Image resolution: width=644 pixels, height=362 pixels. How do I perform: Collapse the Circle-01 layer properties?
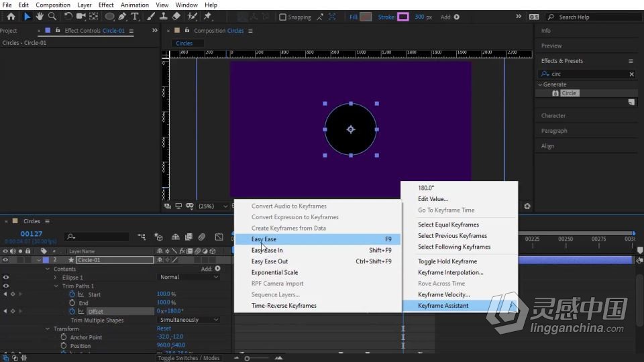39,260
